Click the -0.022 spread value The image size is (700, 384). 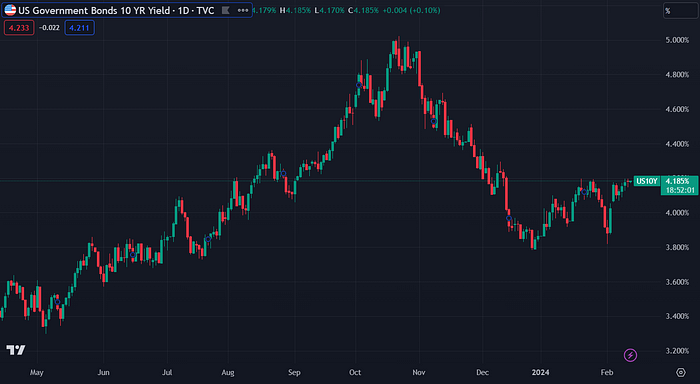point(49,28)
